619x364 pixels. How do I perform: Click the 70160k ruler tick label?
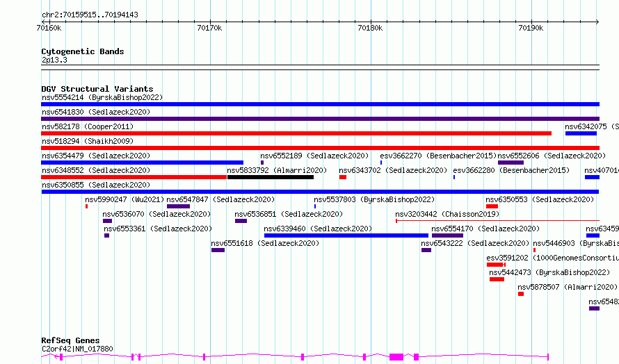[49, 28]
